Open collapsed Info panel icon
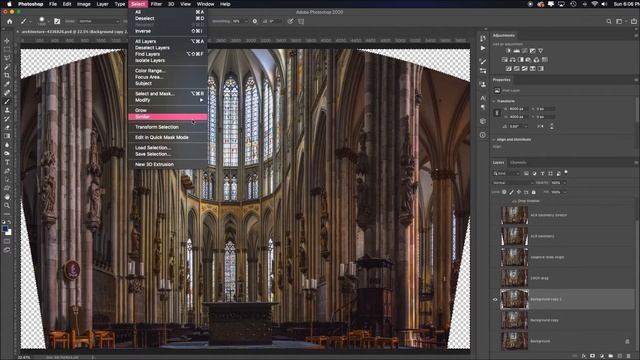 point(483,135)
